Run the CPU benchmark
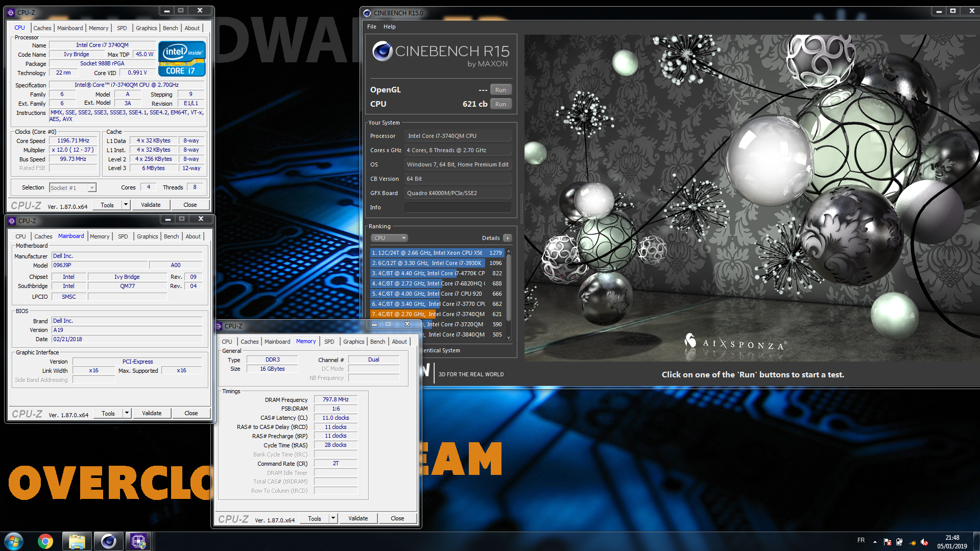The height and width of the screenshot is (551, 980). pos(500,104)
